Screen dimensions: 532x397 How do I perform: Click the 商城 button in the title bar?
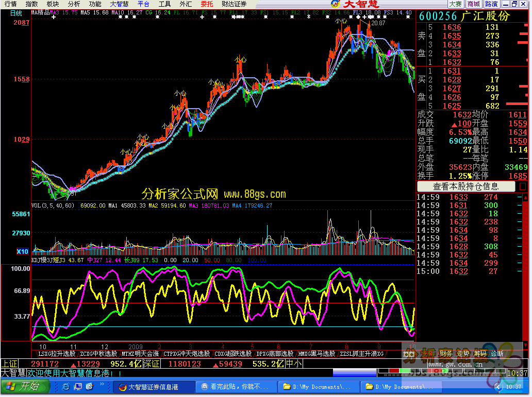[x=474, y=4]
